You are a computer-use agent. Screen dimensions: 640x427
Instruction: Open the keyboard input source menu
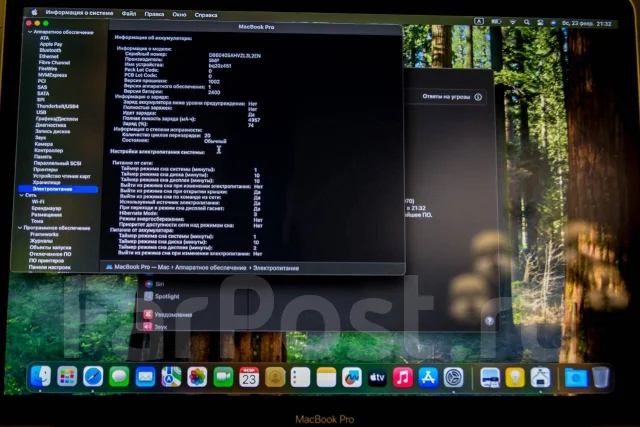coord(479,21)
